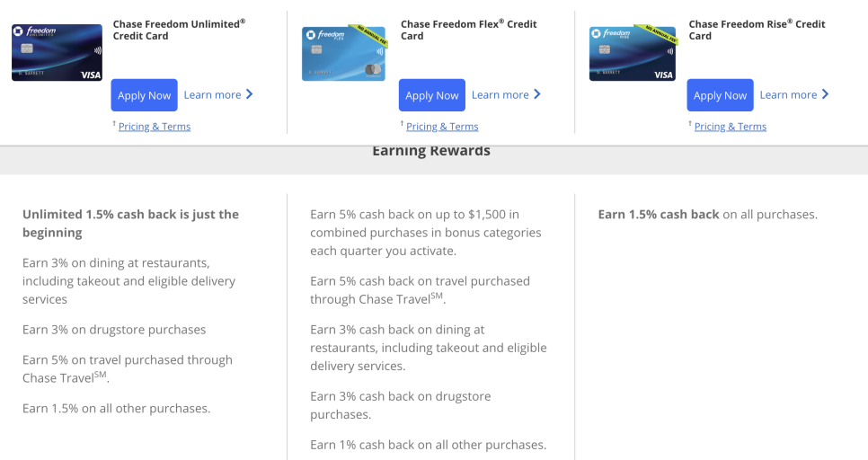Screen dimensions: 868x460
Task: Click the Chase Freedom Flex Credit Card title
Action: tap(468, 30)
